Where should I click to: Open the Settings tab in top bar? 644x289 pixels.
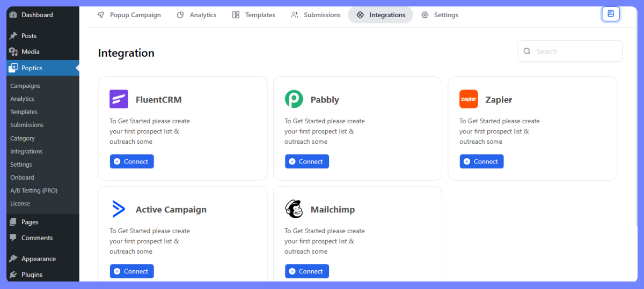(x=440, y=15)
